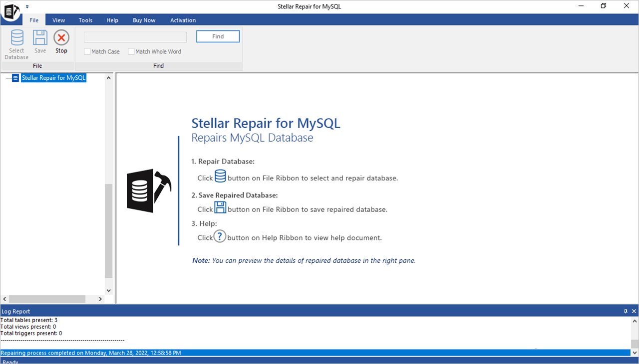This screenshot has height=364, width=639.
Task: Pin the Log Report panel
Action: point(626,311)
